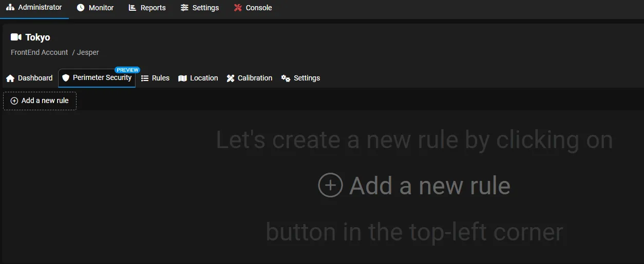Click large plus circle in placeholder message
The height and width of the screenshot is (264, 644).
pyautogui.click(x=330, y=185)
